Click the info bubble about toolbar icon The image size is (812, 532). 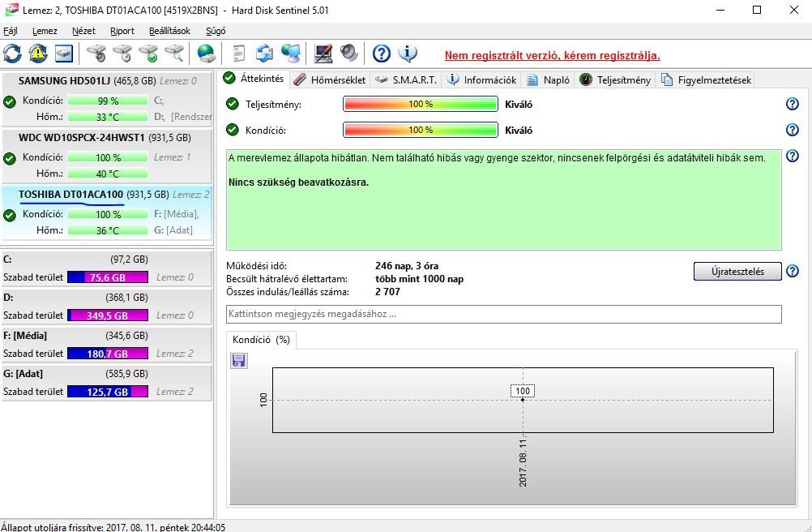click(408, 54)
